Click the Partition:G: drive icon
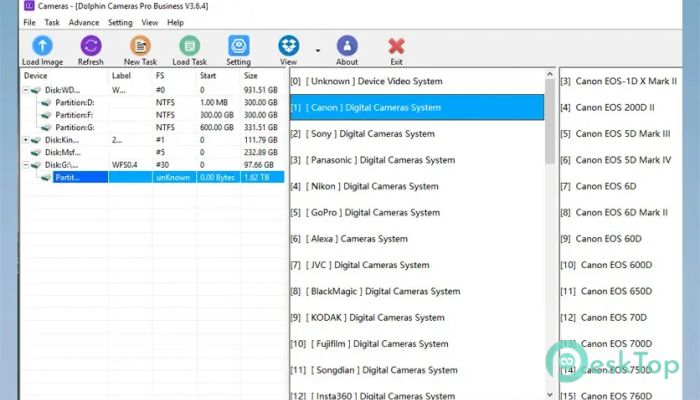The height and width of the screenshot is (400, 700). pyautogui.click(x=46, y=128)
